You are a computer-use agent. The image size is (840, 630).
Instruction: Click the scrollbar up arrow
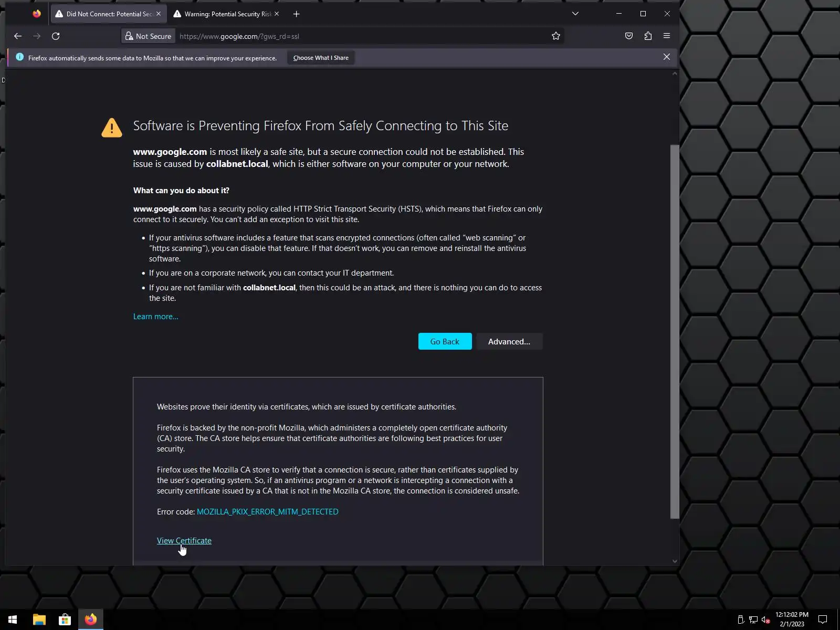pyautogui.click(x=675, y=74)
